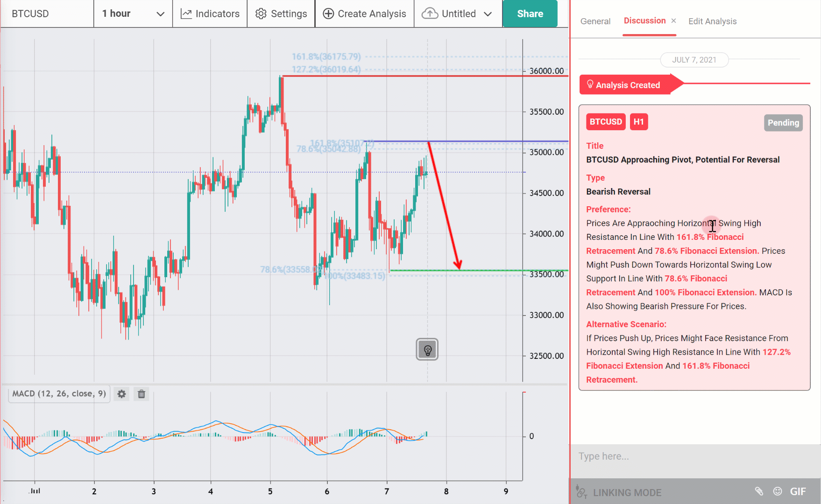This screenshot has height=504, width=821.
Task: Click the 161.8%(36175.79) Fibonacci label
Action: pos(326,56)
